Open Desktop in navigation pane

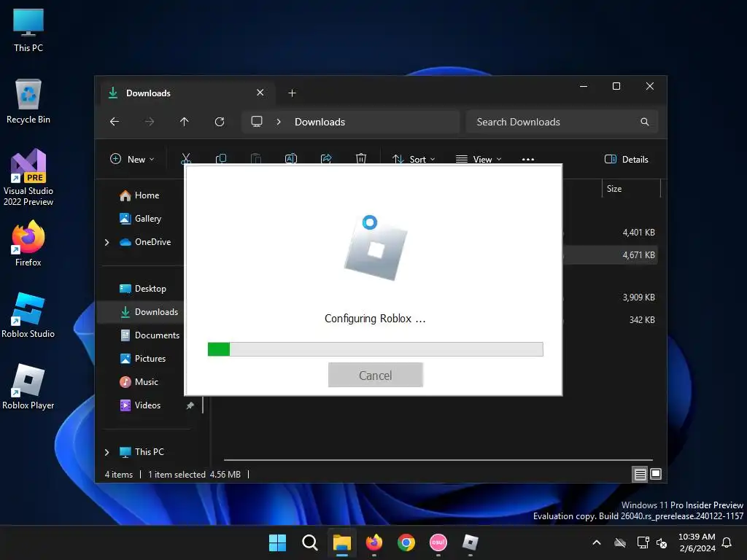pos(143,289)
